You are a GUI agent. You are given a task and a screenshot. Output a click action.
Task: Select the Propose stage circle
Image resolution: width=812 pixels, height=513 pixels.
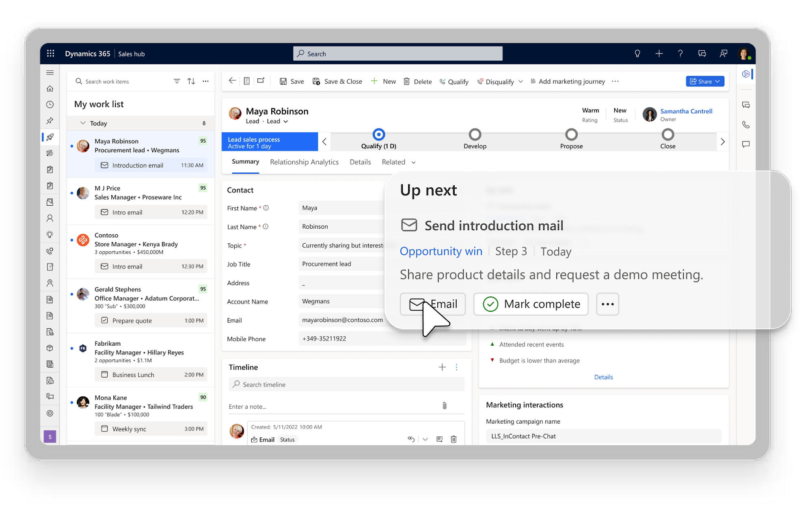tap(571, 134)
